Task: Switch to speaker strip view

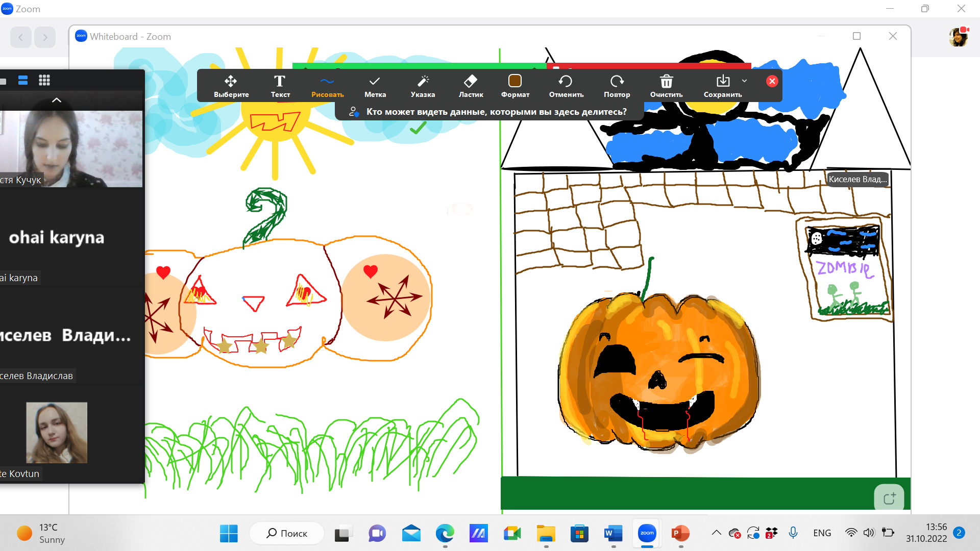Action: [23, 80]
